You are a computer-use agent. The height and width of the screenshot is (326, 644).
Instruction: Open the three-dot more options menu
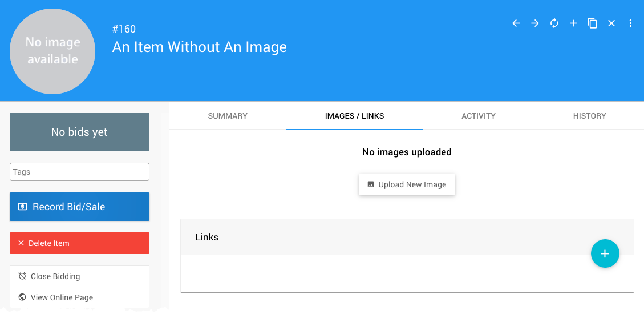point(630,23)
